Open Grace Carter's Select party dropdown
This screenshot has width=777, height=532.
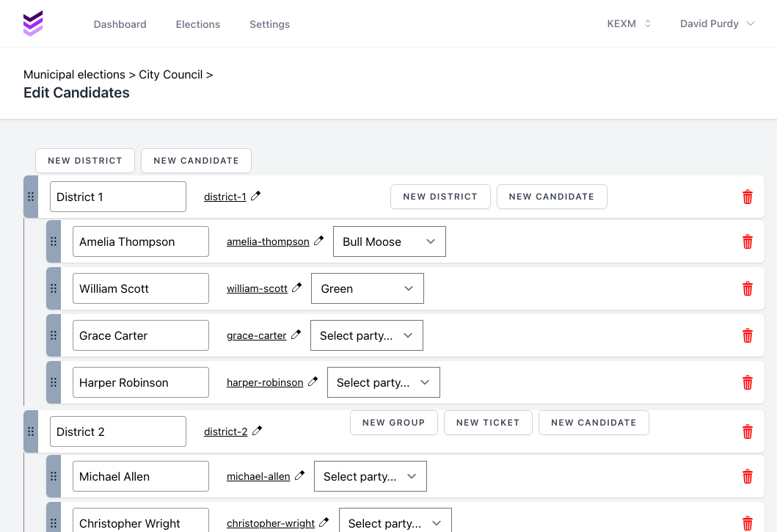(x=366, y=335)
